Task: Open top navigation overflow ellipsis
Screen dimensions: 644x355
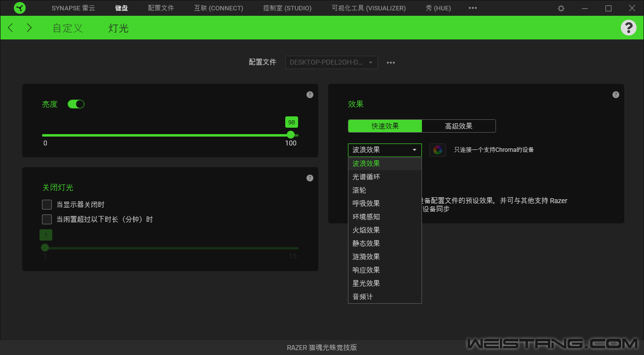Action: [x=473, y=8]
